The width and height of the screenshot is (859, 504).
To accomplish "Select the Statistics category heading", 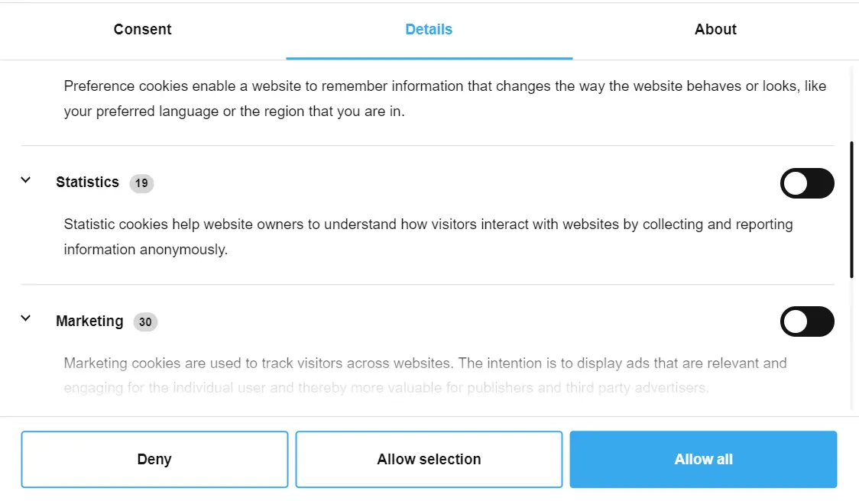I will point(86,183).
